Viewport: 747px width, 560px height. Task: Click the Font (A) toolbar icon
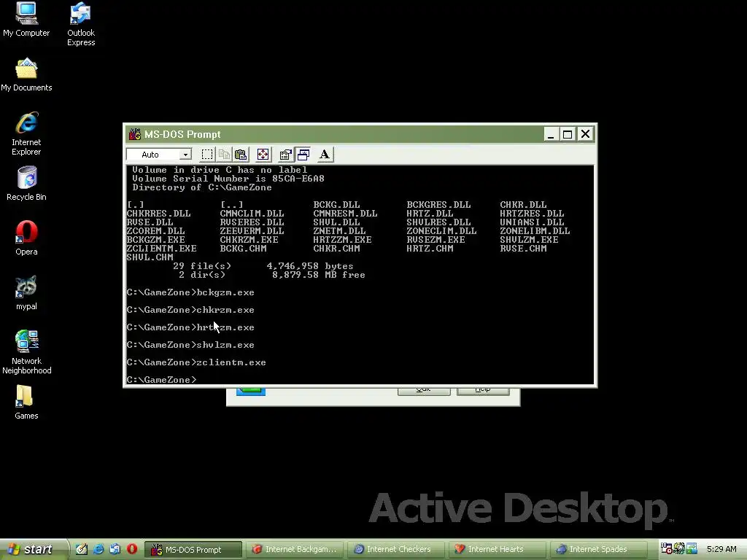click(x=325, y=155)
